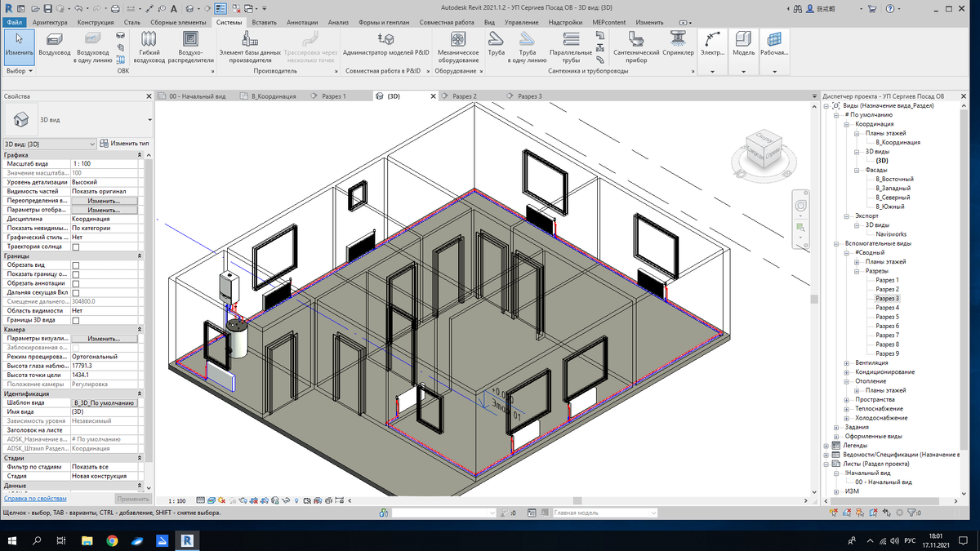Click Изменить button for Параметры отображения
The width and height of the screenshot is (980, 551).
point(104,210)
